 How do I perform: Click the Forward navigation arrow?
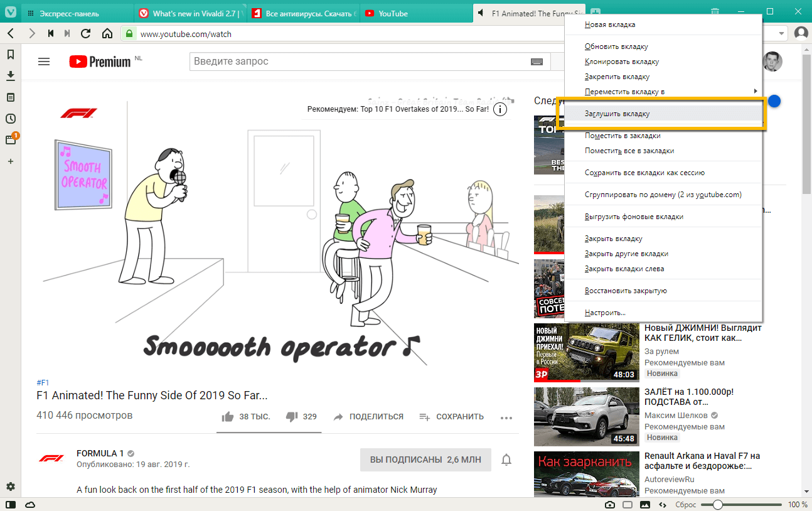click(x=31, y=33)
